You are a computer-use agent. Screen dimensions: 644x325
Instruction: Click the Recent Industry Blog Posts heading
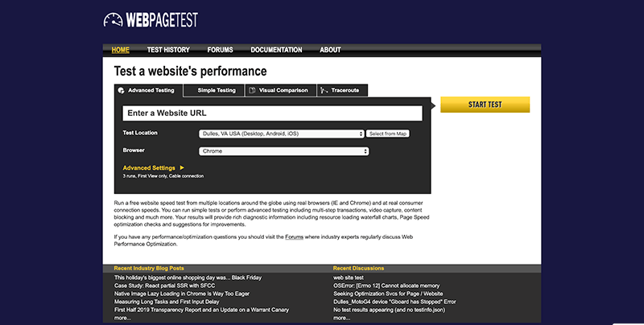[149, 269]
